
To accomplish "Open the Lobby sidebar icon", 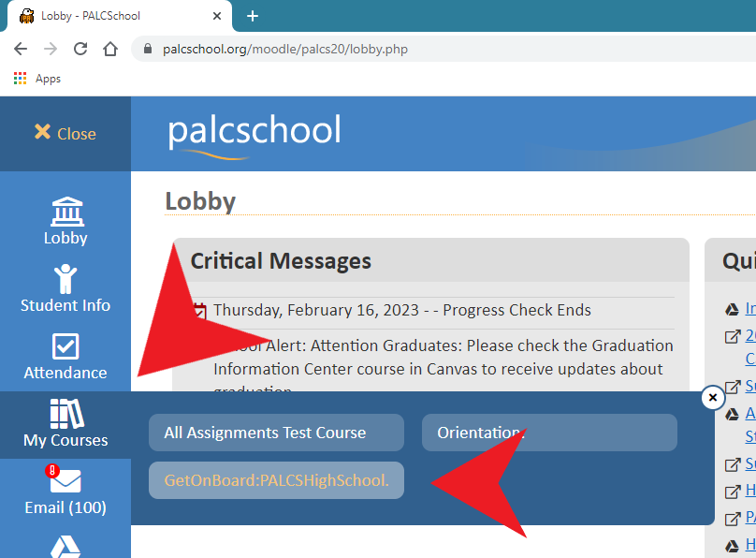I will 65,213.
